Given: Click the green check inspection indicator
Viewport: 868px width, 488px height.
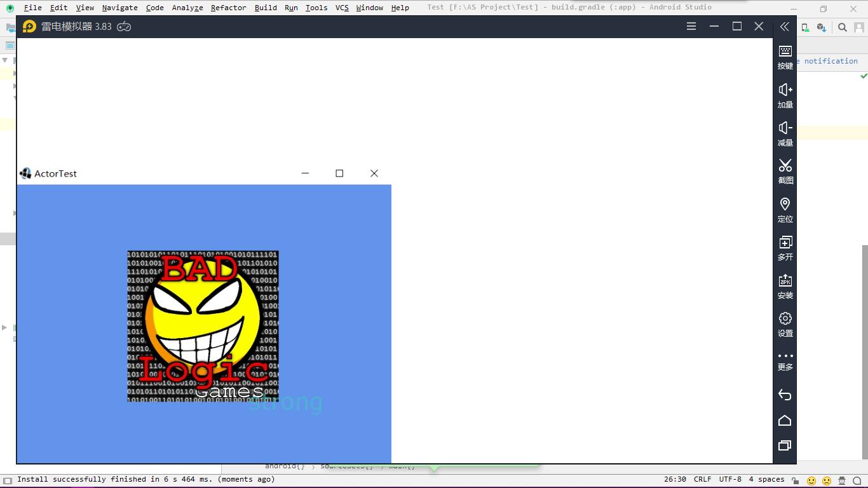Looking at the screenshot, I should (864, 76).
